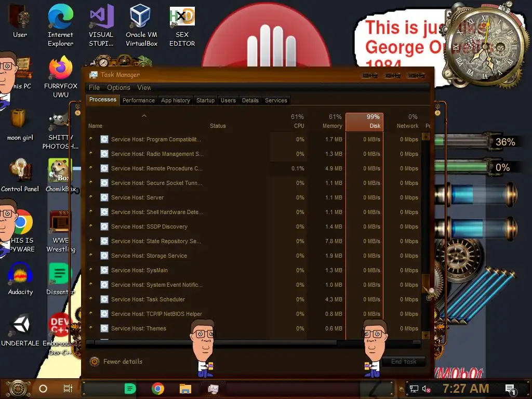The height and width of the screenshot is (399, 532).
Task: Sort by the Status column header
Action: click(x=237, y=122)
